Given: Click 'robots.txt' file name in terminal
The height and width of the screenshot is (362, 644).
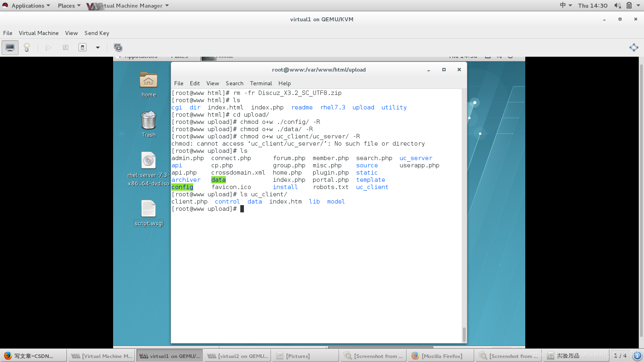Looking at the screenshot, I should pos(331,187).
